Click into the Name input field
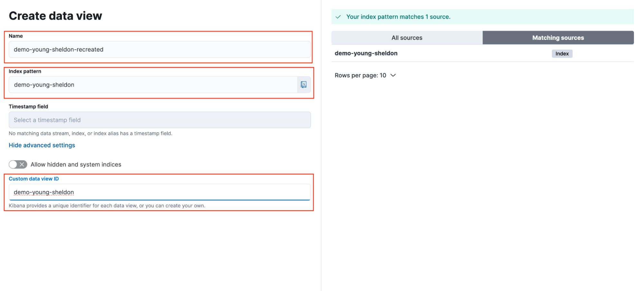The height and width of the screenshot is (291, 644). (160, 50)
